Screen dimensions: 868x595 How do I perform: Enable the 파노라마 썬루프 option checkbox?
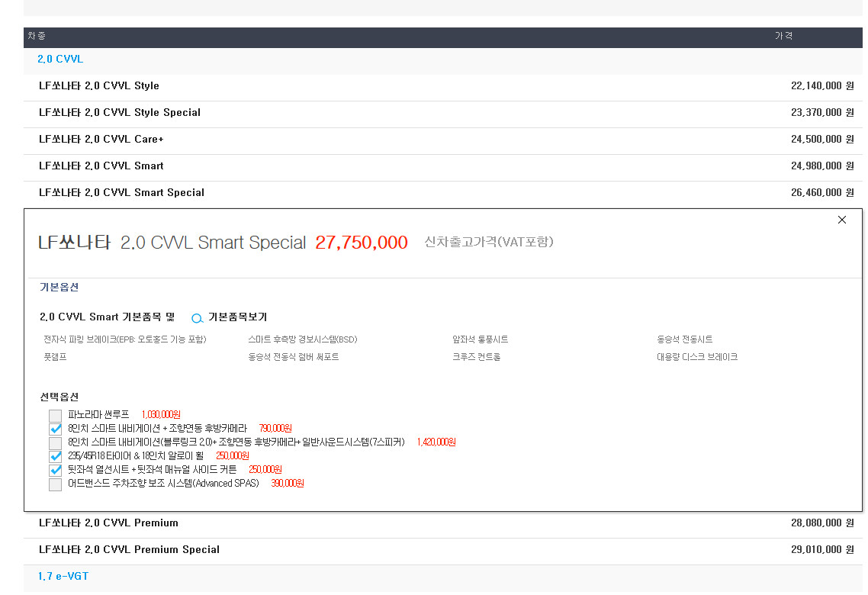(x=56, y=416)
